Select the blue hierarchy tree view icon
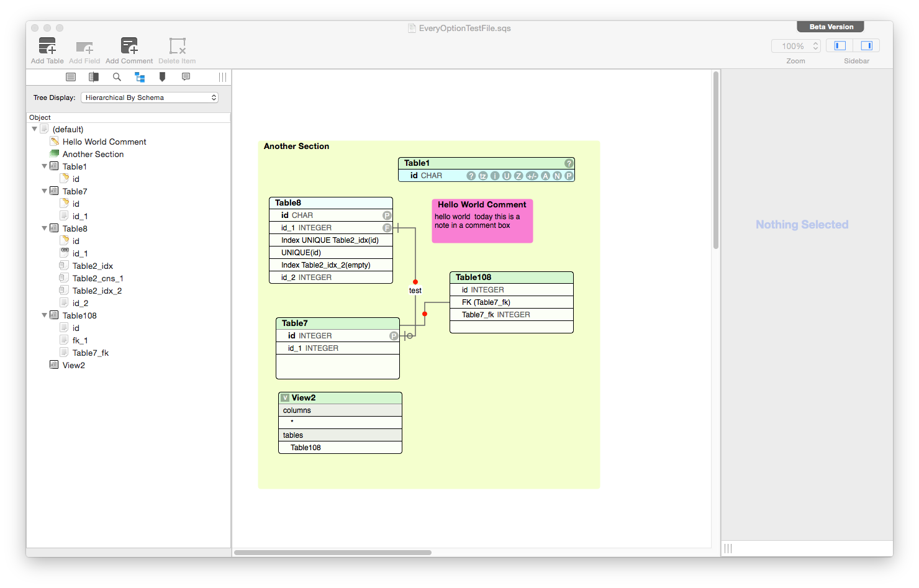919x588 pixels. point(140,77)
